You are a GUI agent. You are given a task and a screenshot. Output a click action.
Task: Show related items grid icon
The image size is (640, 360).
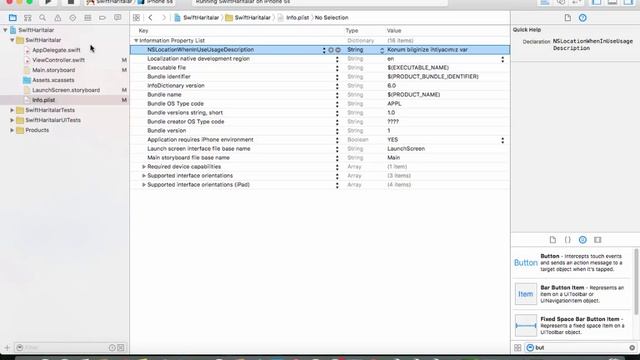136,18
